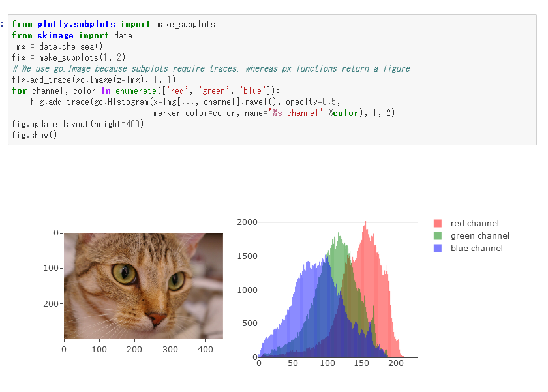
Task: Click the green histogram peak
Action: (338, 236)
